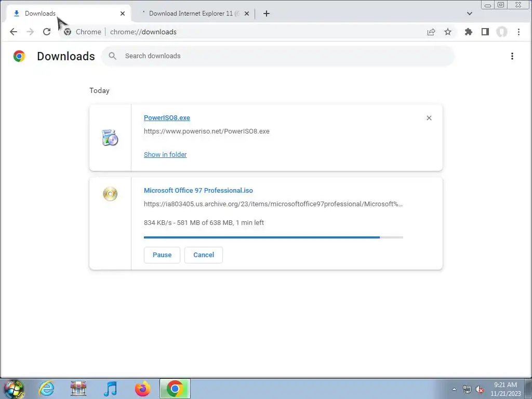Viewport: 532px width, 399px height.
Task: Click the search magnifier icon
Action: 113,56
